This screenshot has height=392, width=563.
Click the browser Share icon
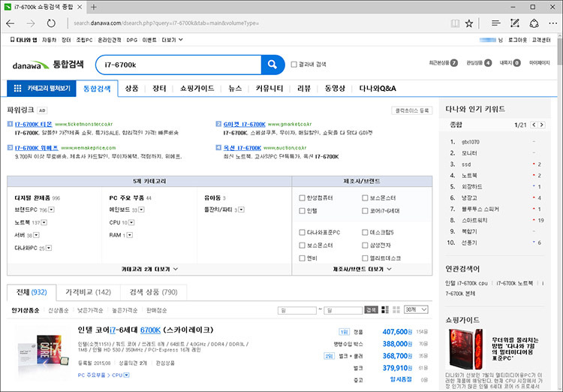point(534,23)
